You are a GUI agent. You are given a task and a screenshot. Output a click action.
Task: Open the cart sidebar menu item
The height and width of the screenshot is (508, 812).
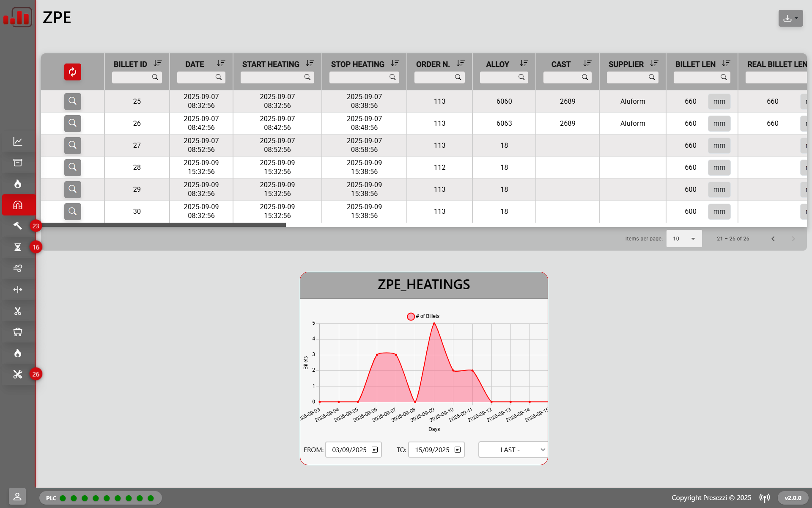pyautogui.click(x=18, y=332)
